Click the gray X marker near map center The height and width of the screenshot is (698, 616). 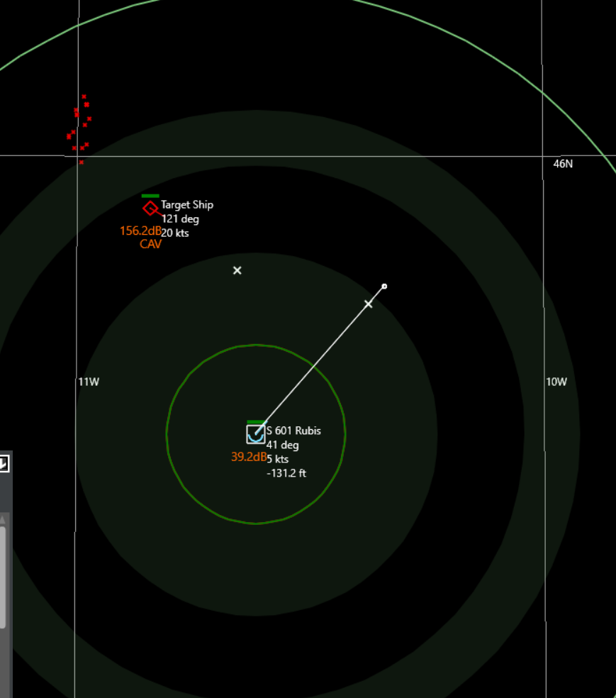click(237, 270)
